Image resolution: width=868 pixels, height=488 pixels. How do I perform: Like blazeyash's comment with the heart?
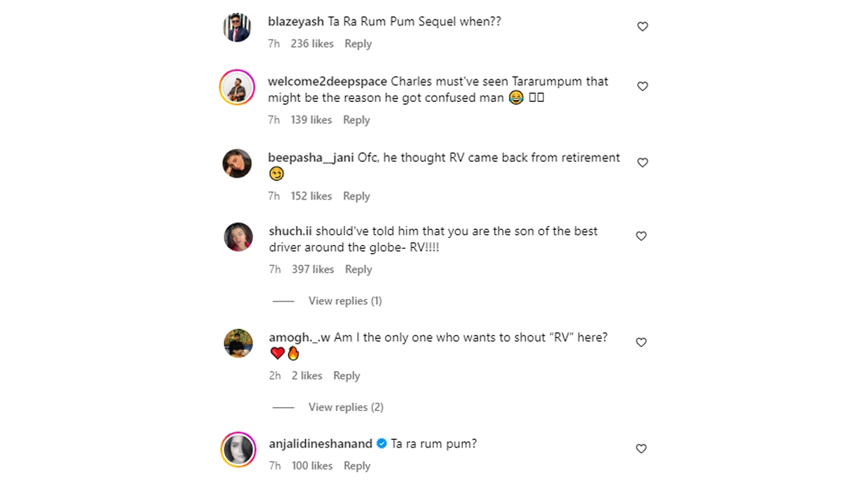click(642, 27)
